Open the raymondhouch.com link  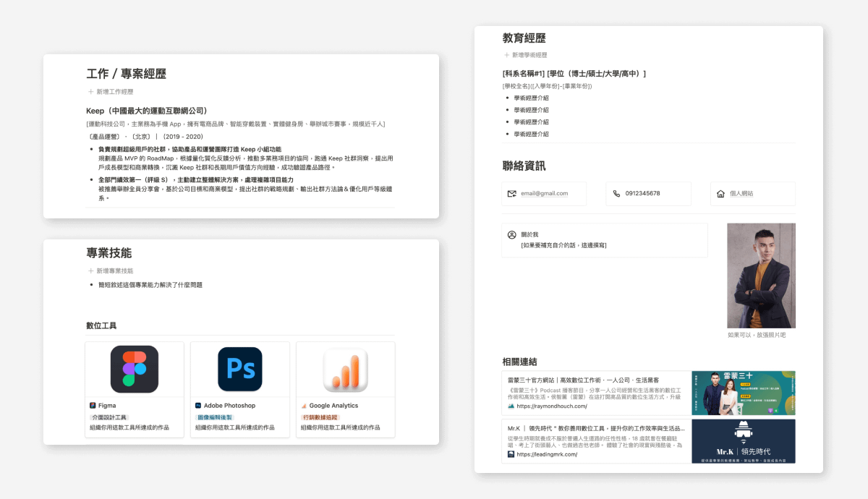pyautogui.click(x=550, y=406)
